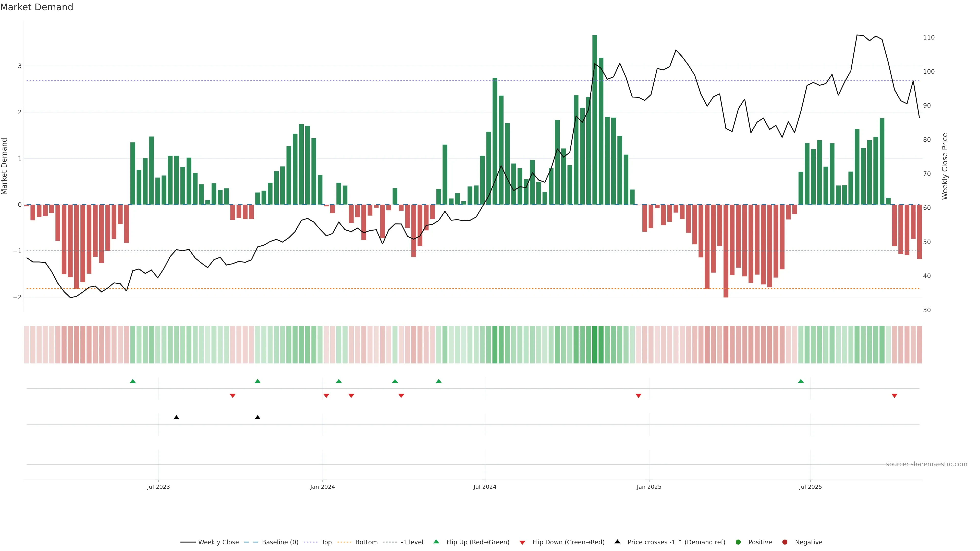
Task: Toggle the -1 level legend entry
Action: click(x=412, y=542)
